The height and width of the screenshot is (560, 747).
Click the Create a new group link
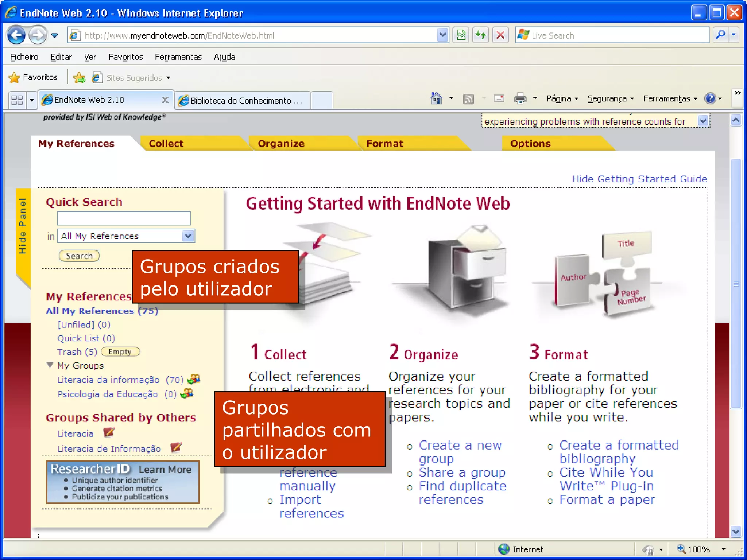click(x=460, y=452)
